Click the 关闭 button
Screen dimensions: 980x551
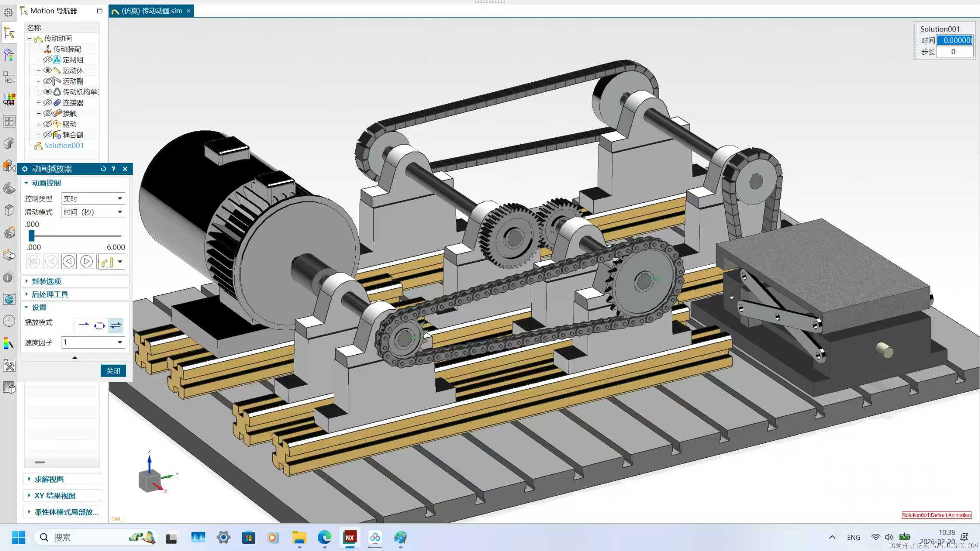click(113, 371)
